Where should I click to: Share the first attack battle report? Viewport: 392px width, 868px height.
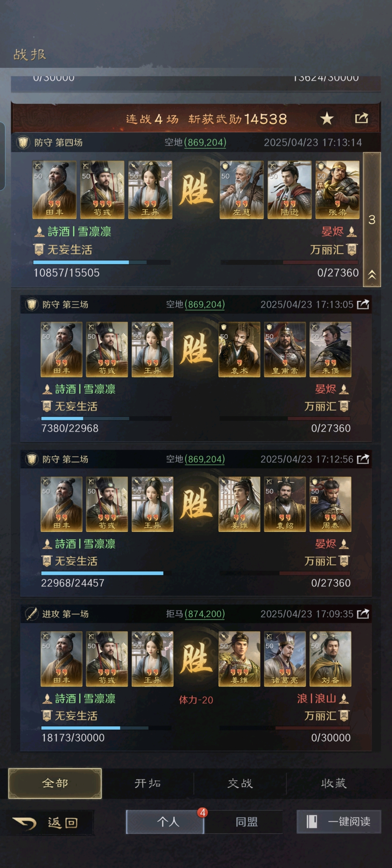tap(363, 613)
